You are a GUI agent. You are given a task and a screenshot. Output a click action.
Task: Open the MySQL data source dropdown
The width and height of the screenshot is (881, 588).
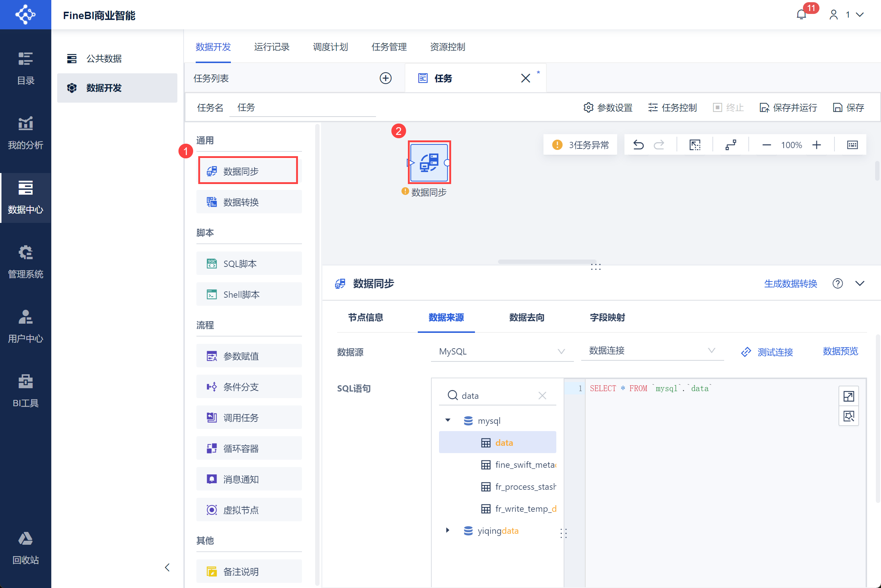502,352
